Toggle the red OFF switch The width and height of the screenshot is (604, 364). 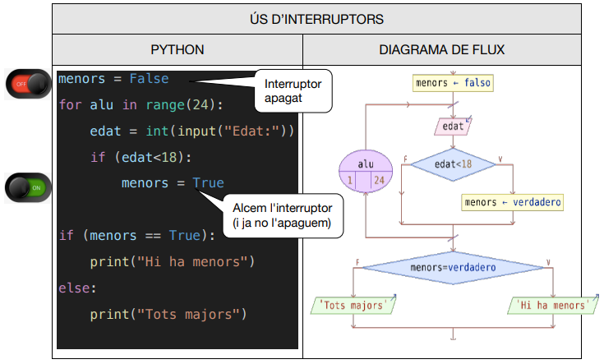point(28,84)
